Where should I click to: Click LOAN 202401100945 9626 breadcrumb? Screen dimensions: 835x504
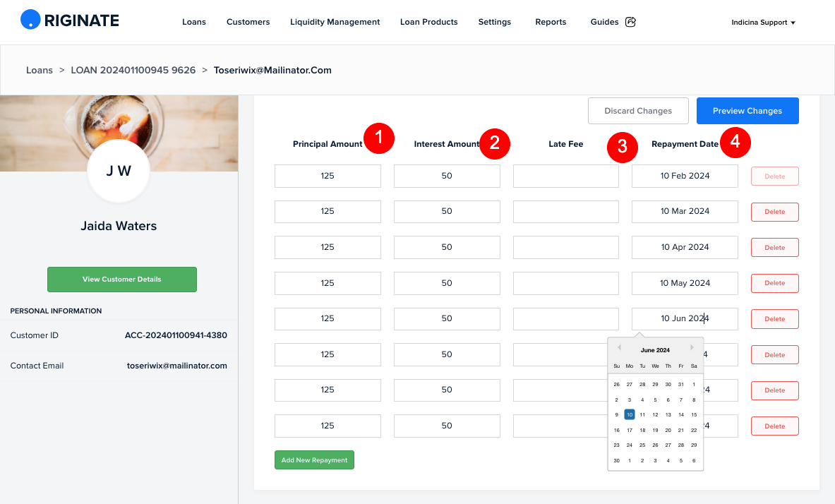pos(133,70)
